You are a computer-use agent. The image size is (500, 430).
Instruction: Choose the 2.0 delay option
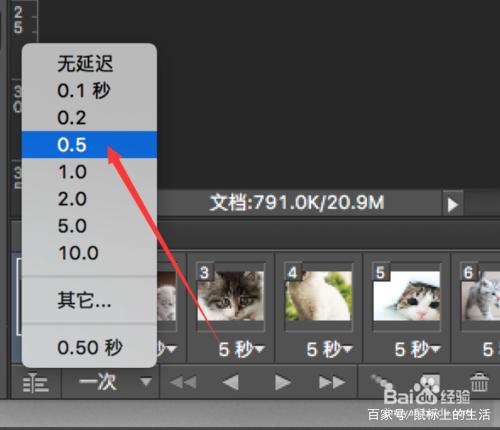pos(89,199)
